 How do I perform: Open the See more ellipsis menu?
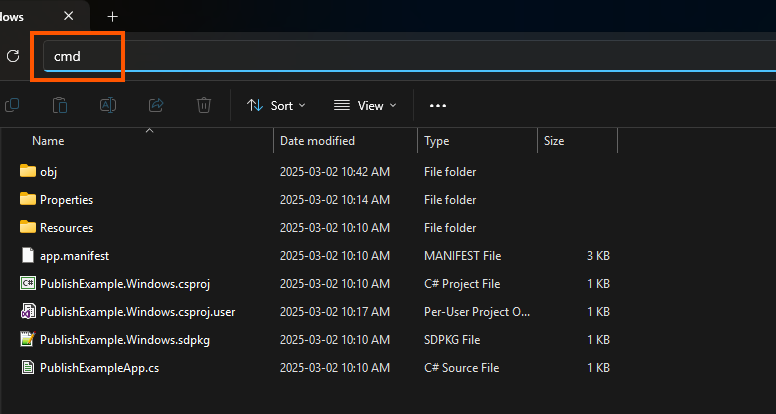click(x=437, y=105)
